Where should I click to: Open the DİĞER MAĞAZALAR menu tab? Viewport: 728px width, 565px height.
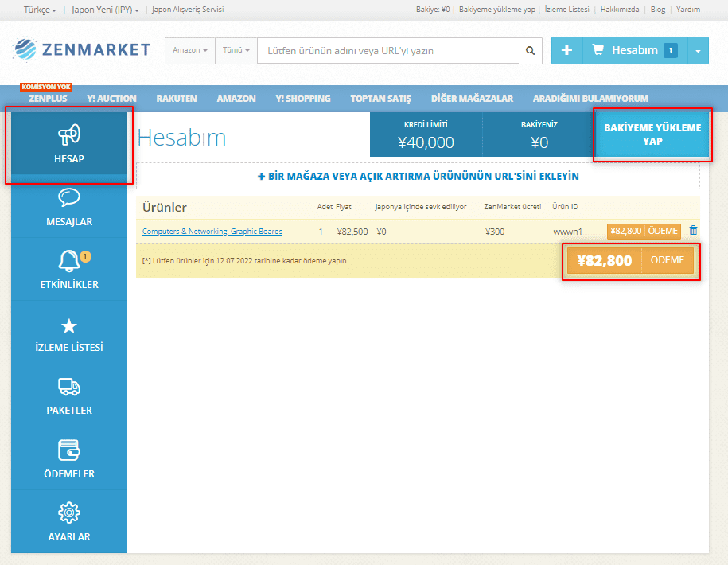472,99
